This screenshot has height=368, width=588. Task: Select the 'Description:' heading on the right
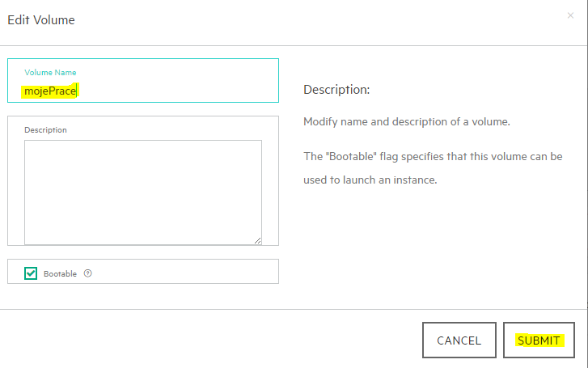(x=336, y=90)
